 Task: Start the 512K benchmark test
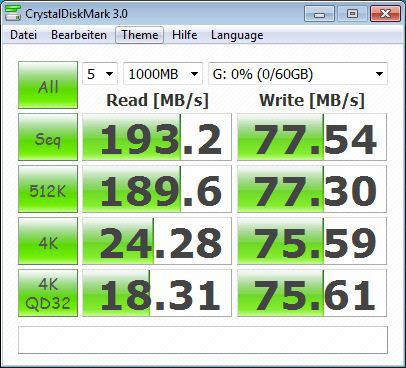click(48, 189)
